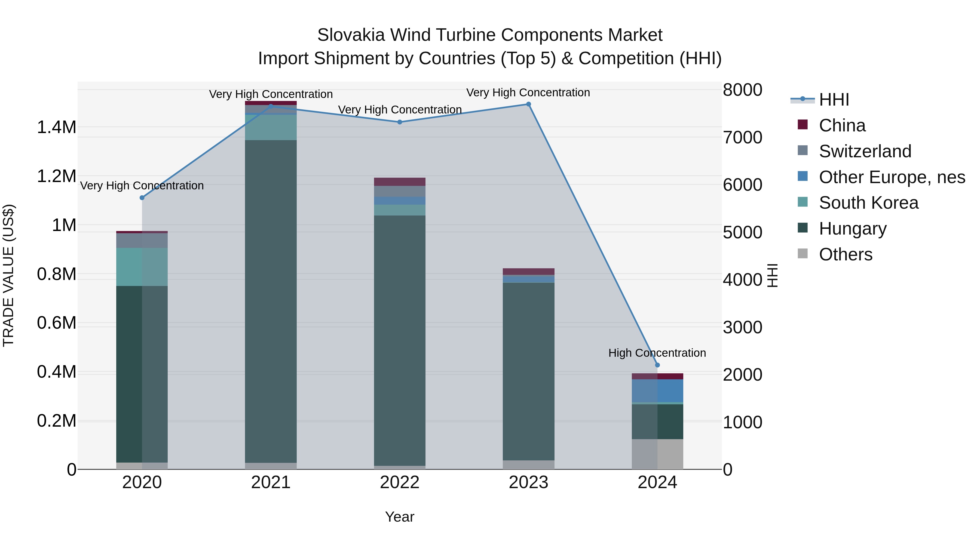Click the Hungary segment of the 2022 bar

399,341
